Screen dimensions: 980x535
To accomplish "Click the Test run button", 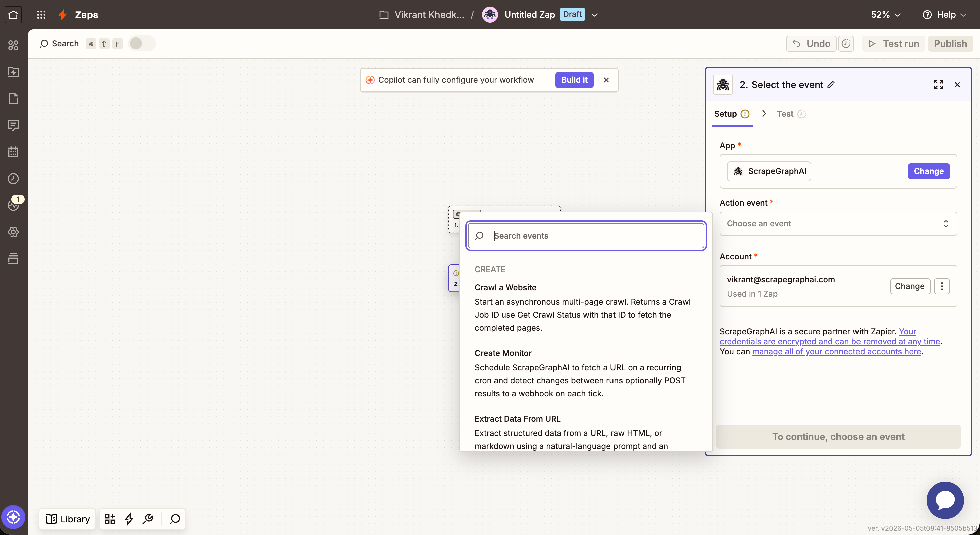I will point(893,44).
